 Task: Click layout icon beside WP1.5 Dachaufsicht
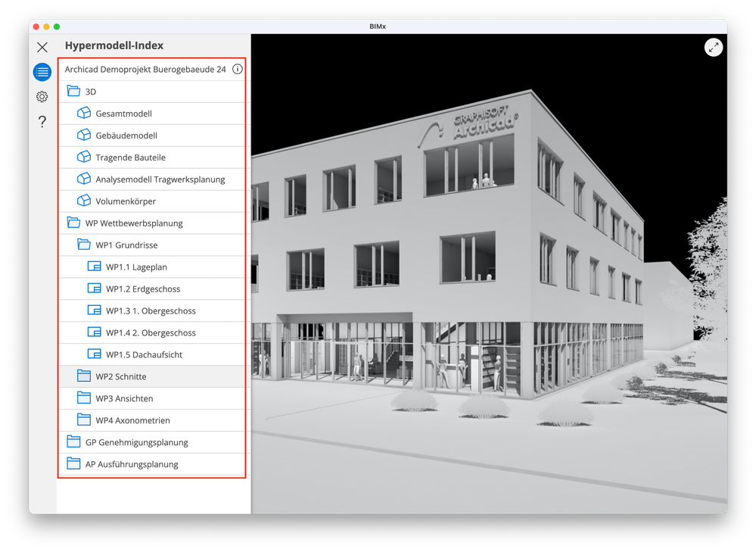click(x=94, y=354)
